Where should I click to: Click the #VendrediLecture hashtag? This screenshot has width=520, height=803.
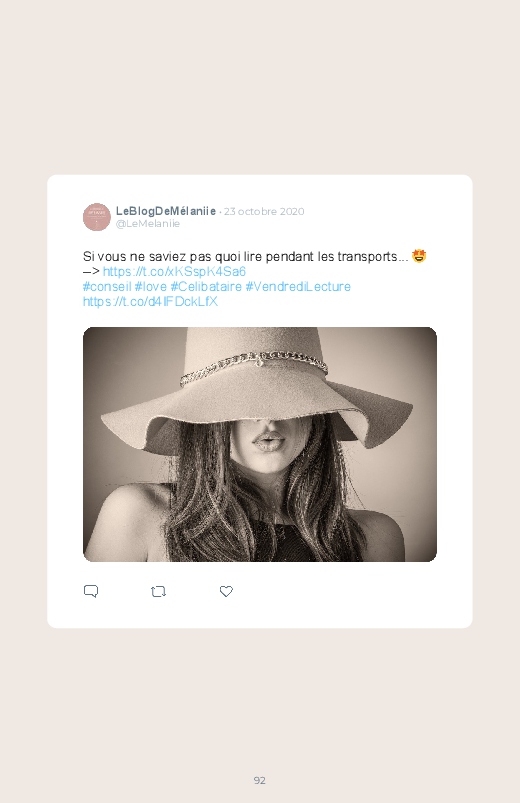[x=298, y=286]
